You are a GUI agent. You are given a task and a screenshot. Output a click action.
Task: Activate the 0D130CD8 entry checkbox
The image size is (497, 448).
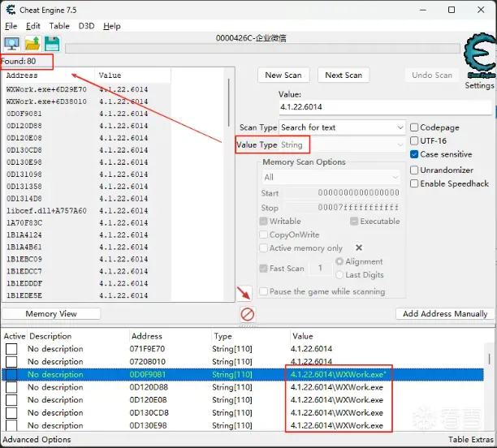11,412
